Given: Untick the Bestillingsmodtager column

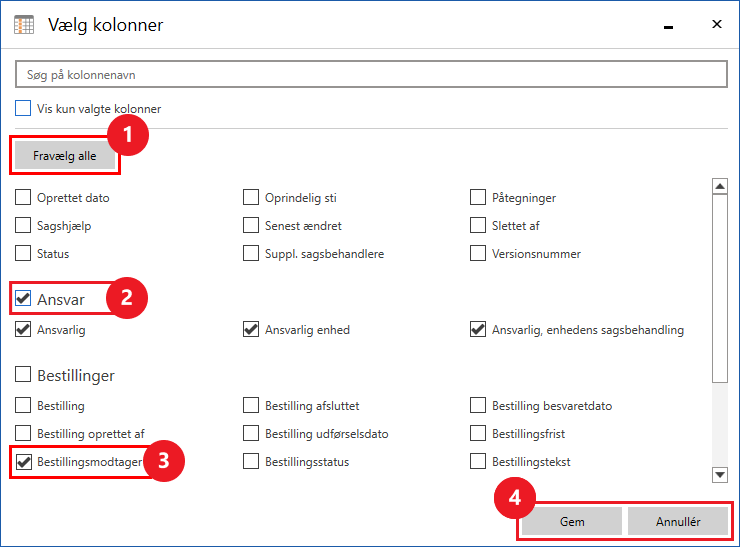Looking at the screenshot, I should click(23, 462).
